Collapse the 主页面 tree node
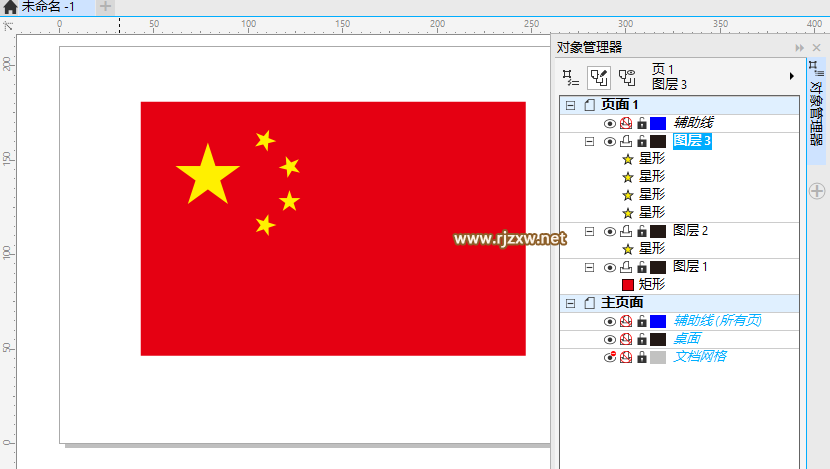Viewport: 830px width, 469px height. click(570, 303)
